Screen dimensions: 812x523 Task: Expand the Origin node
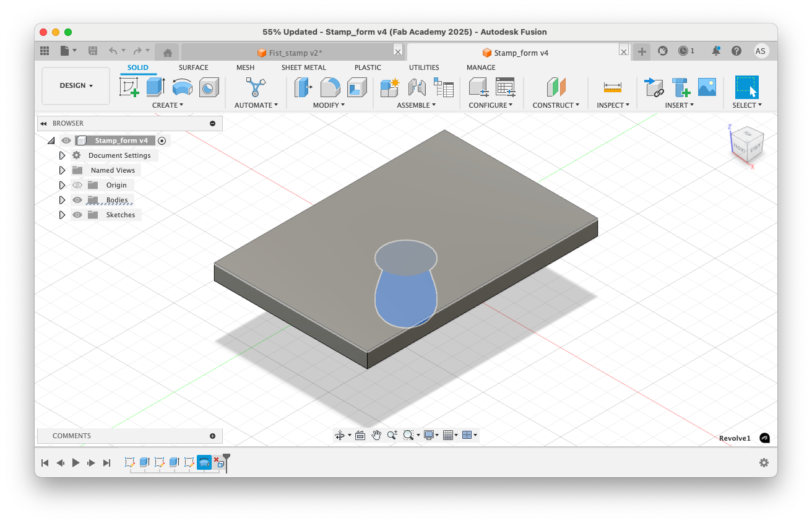62,185
